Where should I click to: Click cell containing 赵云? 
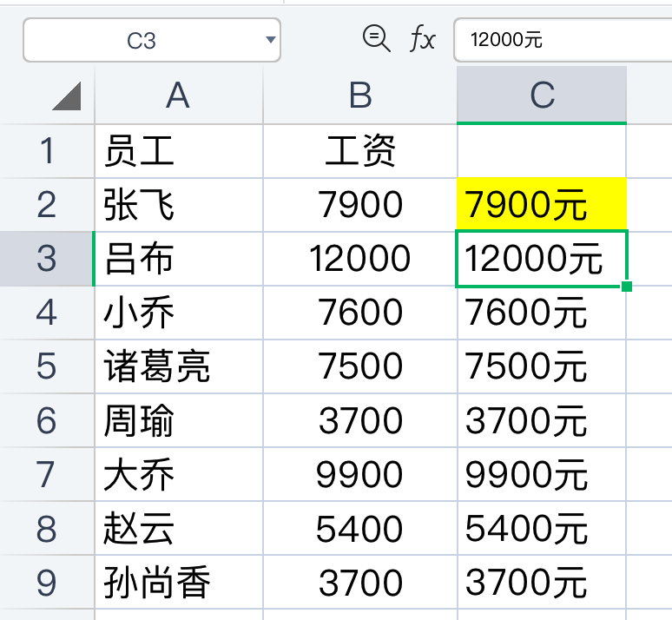[179, 528]
